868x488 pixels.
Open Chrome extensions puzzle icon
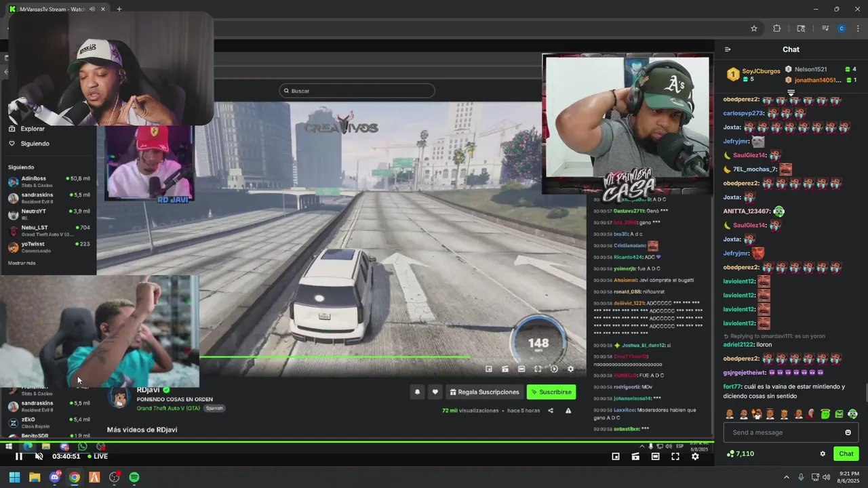pyautogui.click(x=776, y=28)
